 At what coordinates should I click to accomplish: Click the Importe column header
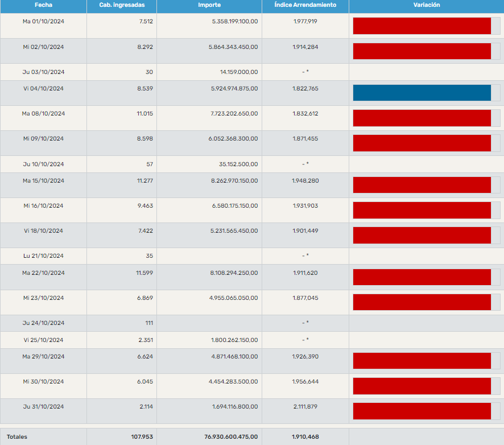click(209, 5)
